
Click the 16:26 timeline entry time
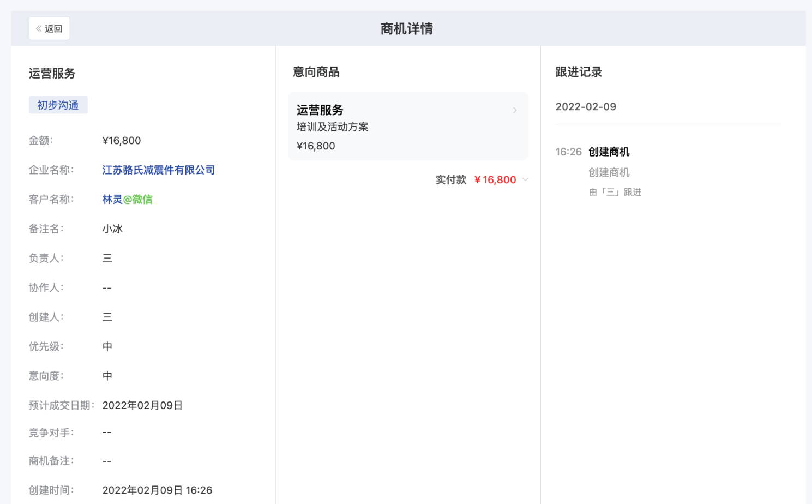coord(569,152)
